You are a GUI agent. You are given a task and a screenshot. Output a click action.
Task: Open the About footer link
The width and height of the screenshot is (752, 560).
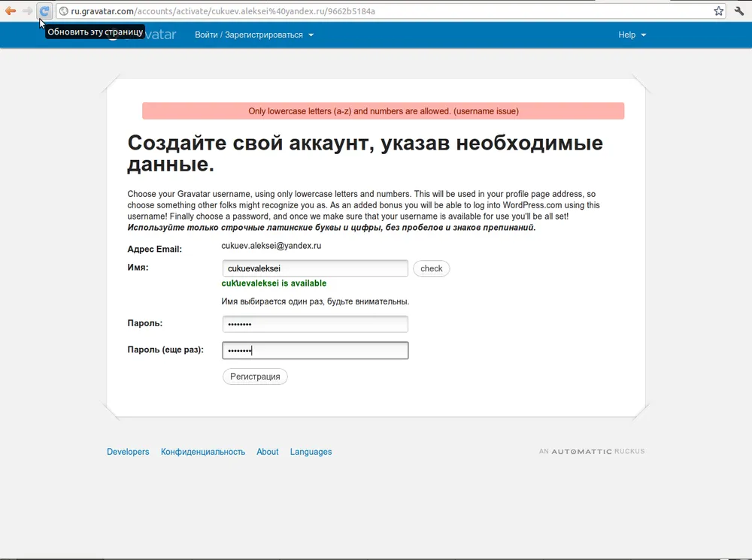coord(267,452)
